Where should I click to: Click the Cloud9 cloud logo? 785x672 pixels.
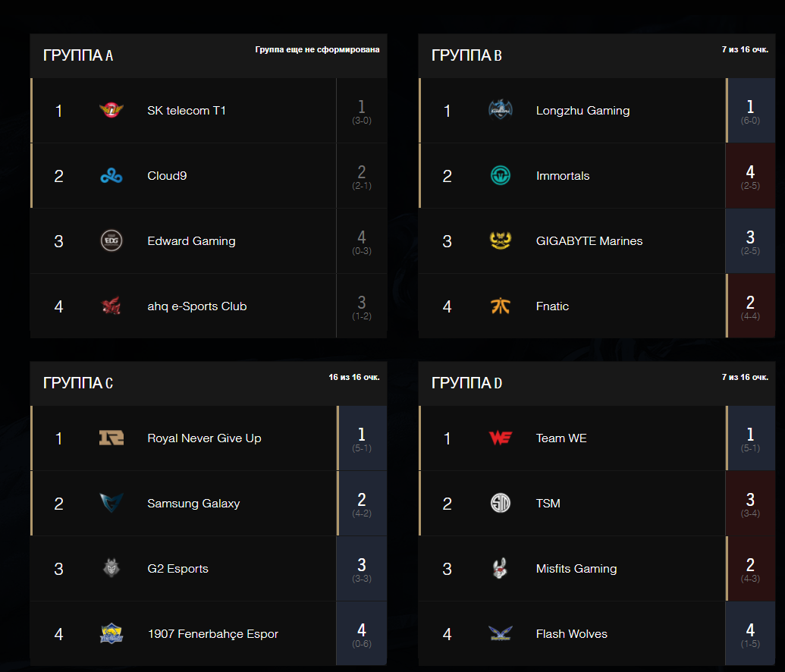(111, 176)
